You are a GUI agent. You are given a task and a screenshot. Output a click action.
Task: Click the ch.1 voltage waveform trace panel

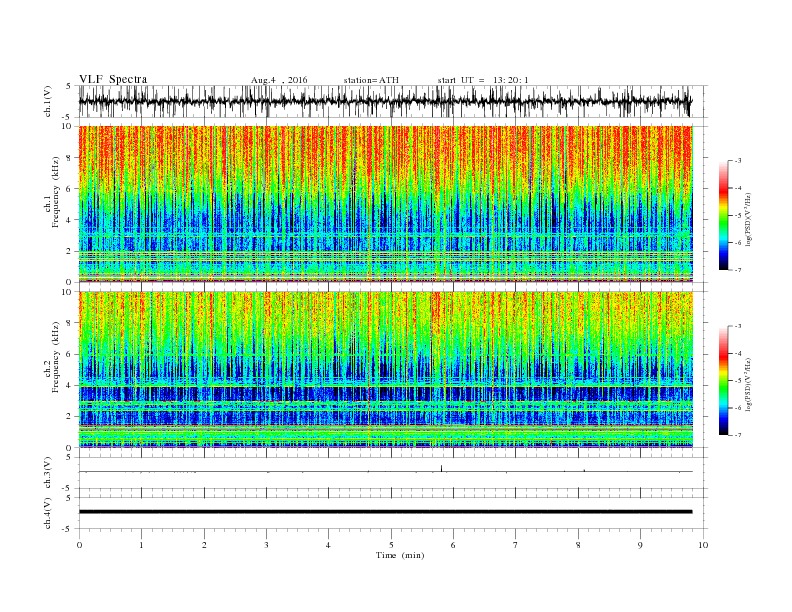click(x=393, y=101)
